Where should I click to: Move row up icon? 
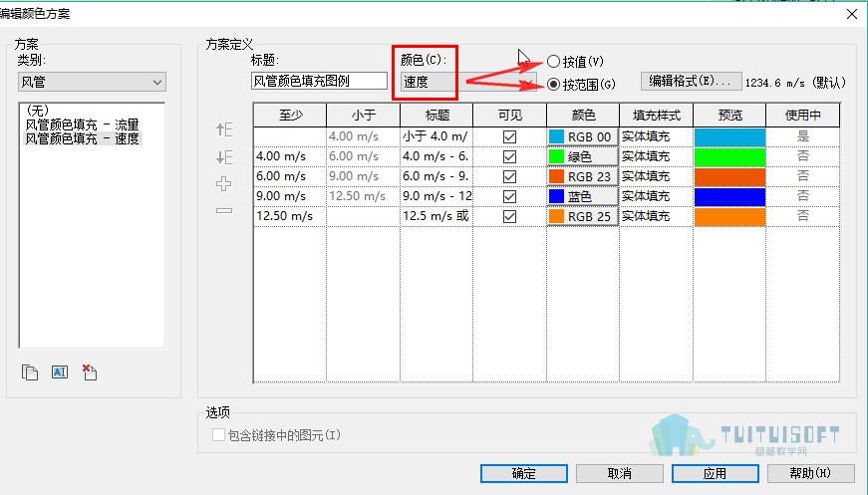224,129
